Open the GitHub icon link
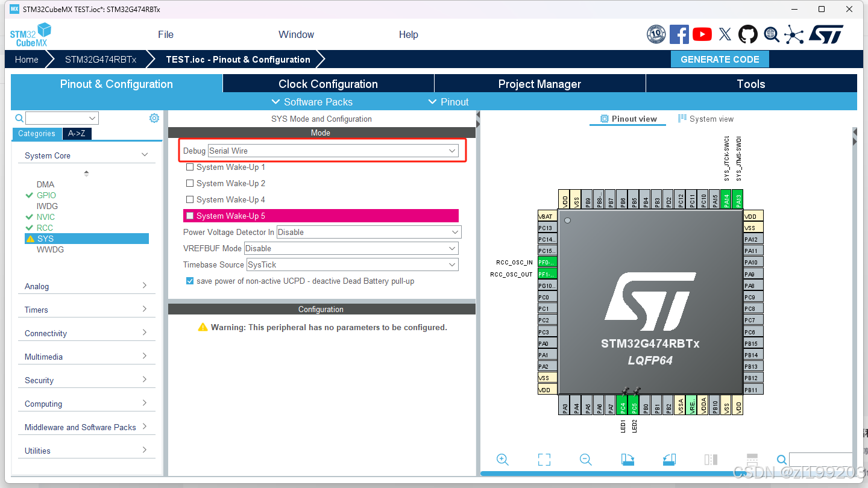This screenshot has width=868, height=488. coord(748,34)
